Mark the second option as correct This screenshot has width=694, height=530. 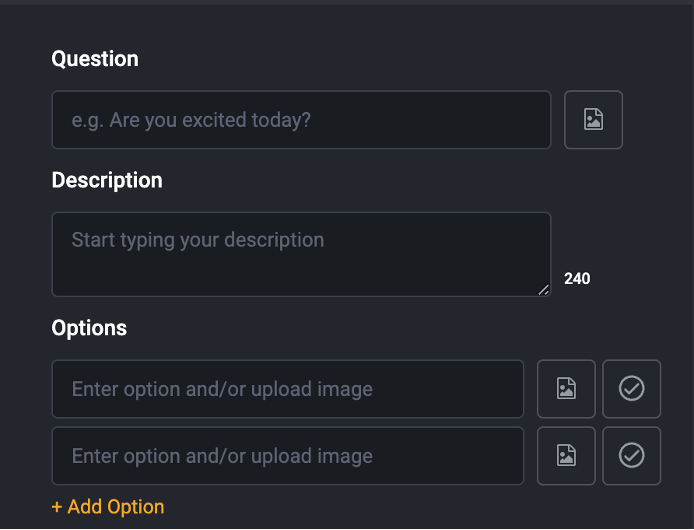coord(631,456)
